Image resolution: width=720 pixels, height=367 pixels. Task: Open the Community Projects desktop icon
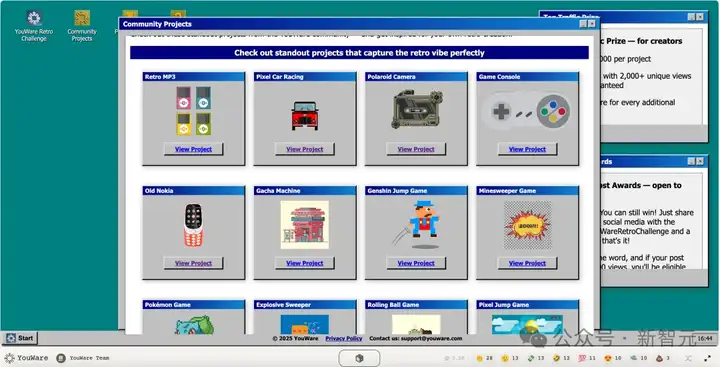82,26
